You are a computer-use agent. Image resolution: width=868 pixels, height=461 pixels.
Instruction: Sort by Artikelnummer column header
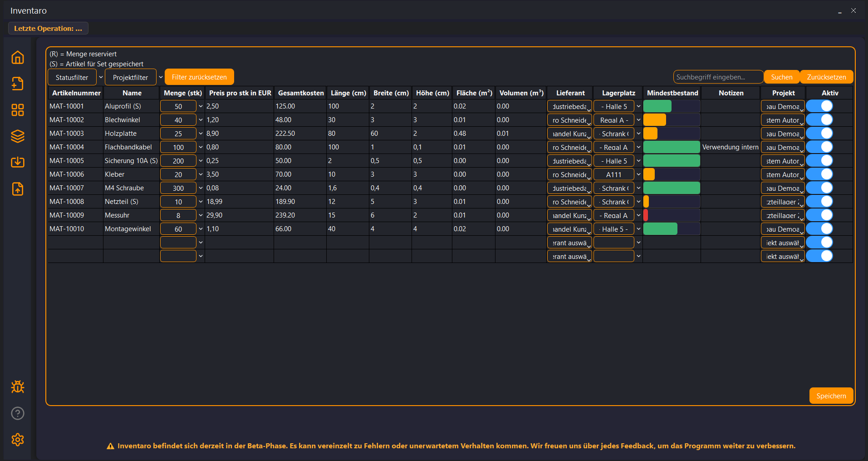coord(76,93)
